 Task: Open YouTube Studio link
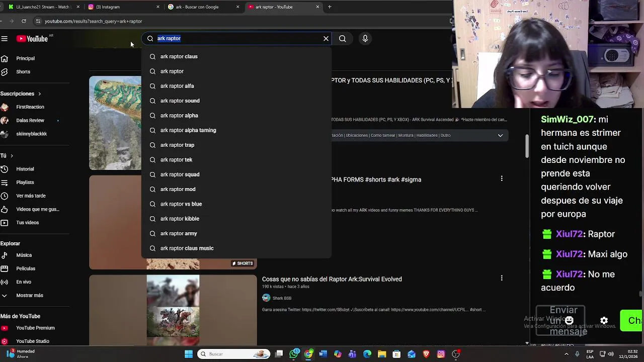click(x=33, y=341)
